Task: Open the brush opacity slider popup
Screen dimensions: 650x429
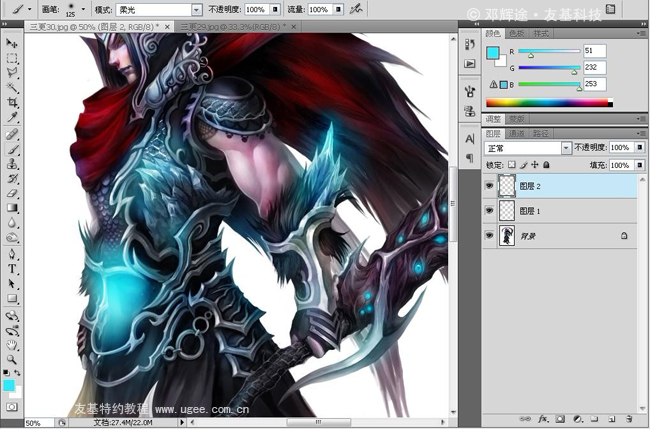Action: click(275, 9)
